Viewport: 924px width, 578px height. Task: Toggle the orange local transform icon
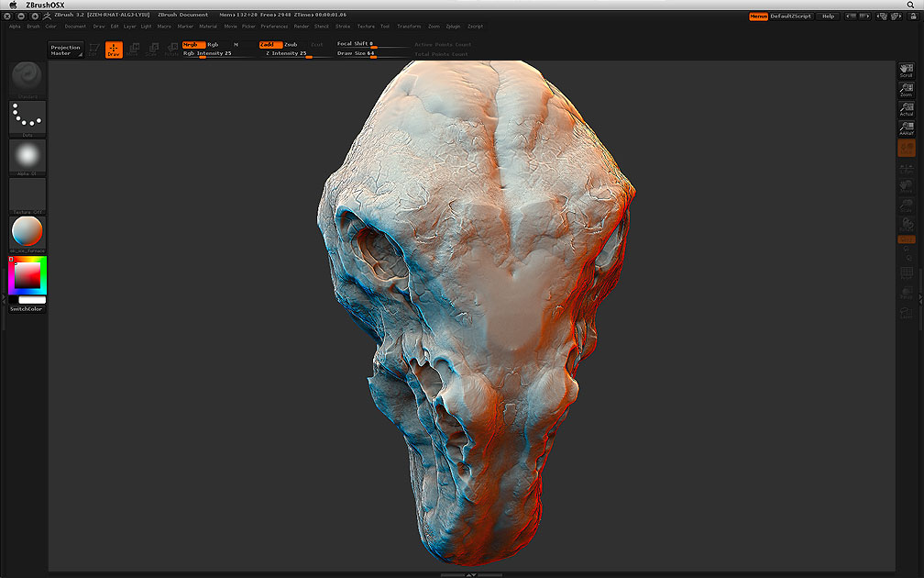tap(907, 148)
